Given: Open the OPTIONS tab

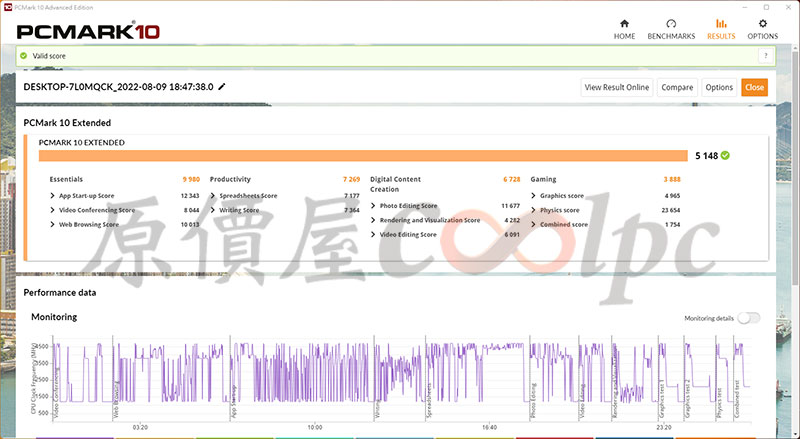Looking at the screenshot, I should 762,30.
